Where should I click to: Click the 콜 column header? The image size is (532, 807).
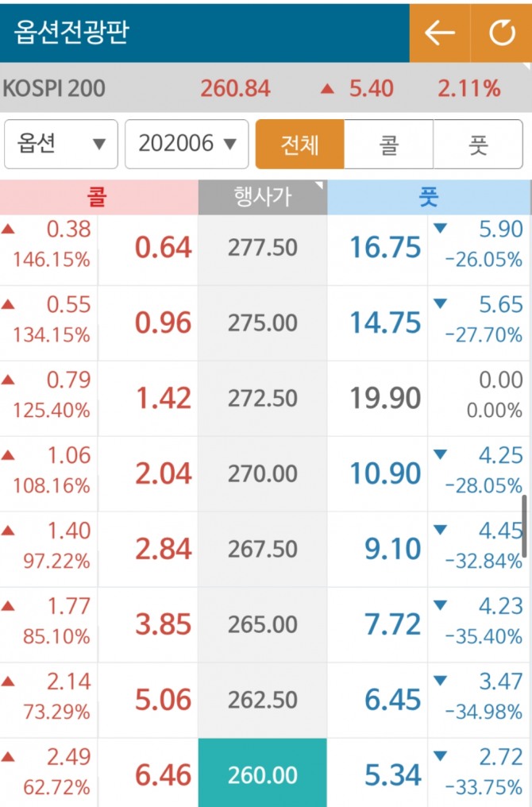click(x=98, y=198)
